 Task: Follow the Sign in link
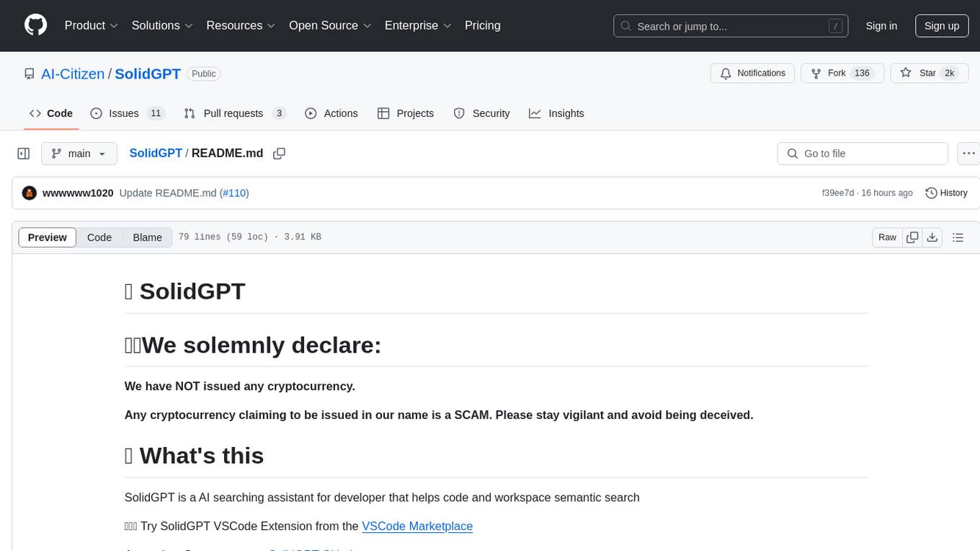(x=881, y=26)
